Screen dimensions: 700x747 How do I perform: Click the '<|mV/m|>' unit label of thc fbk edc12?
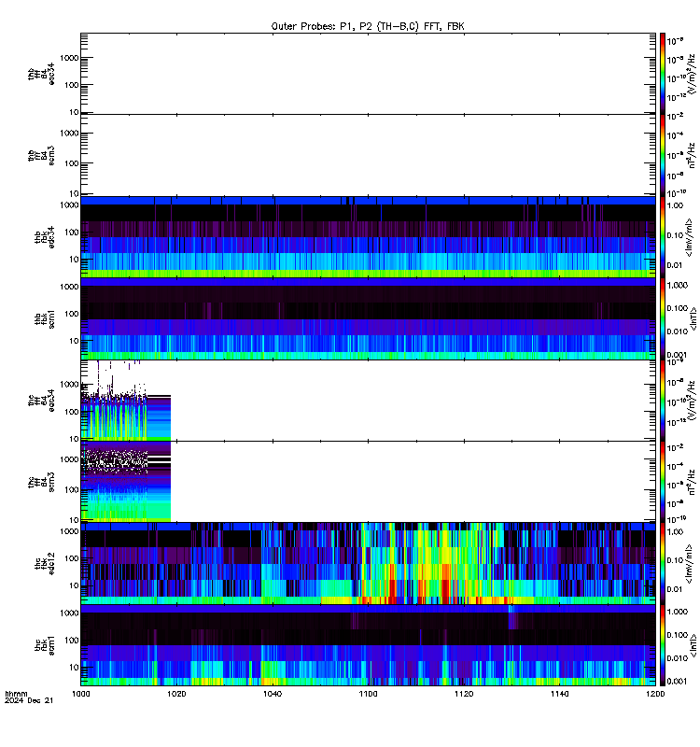689,564
